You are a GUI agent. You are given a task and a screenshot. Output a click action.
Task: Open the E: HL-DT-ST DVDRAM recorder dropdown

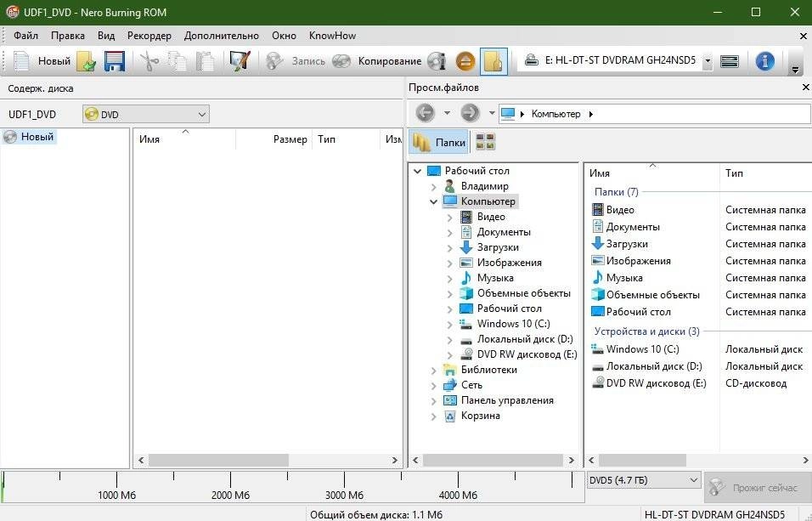(x=708, y=61)
